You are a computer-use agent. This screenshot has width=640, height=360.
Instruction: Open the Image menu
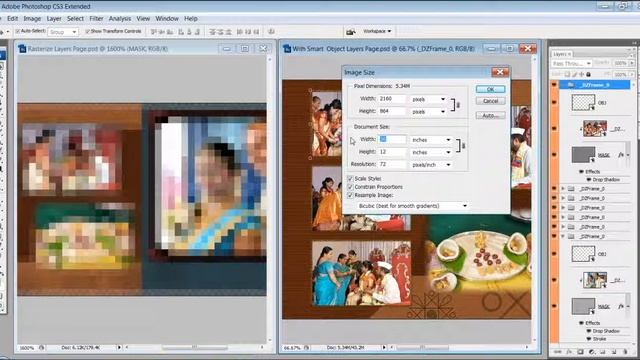(x=32, y=18)
